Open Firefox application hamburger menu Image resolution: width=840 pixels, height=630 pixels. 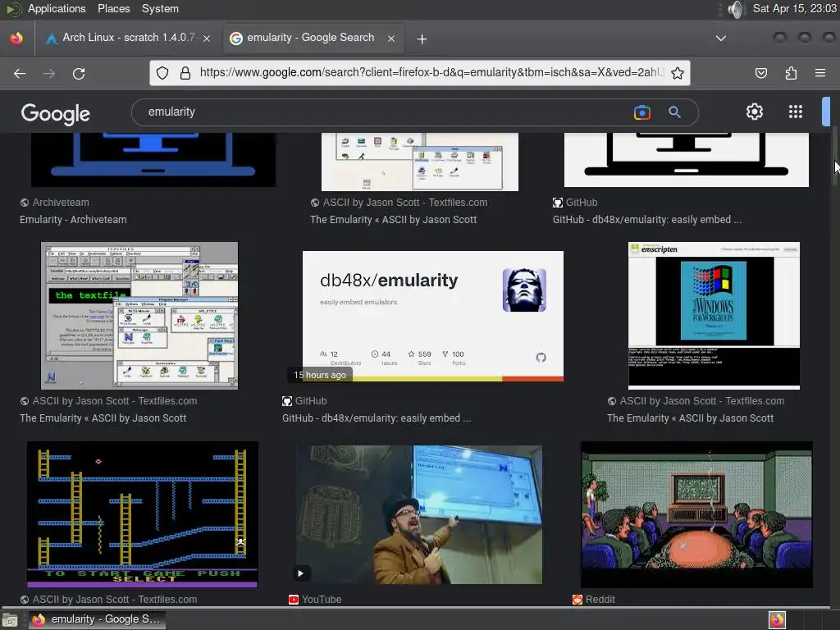click(820, 73)
